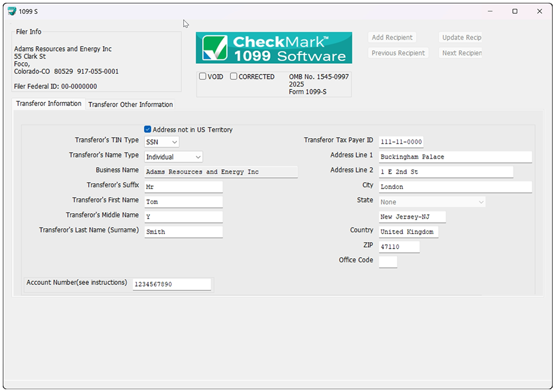Click the Business Name field
This screenshot has width=555, height=392.
[x=221, y=172]
